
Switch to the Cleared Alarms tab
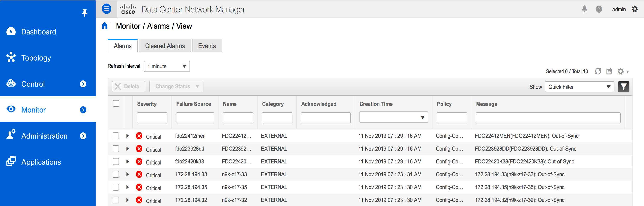pos(165,46)
